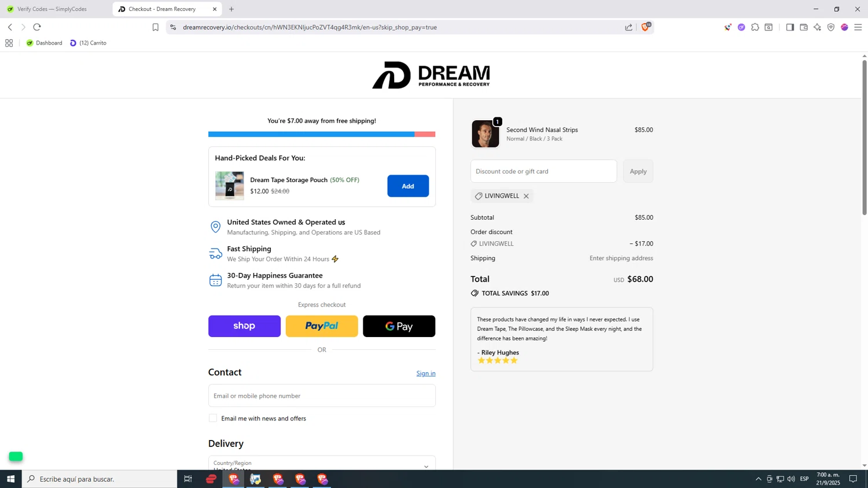Focus the Email or mobile phone number field
The image size is (868, 488).
click(x=322, y=395)
